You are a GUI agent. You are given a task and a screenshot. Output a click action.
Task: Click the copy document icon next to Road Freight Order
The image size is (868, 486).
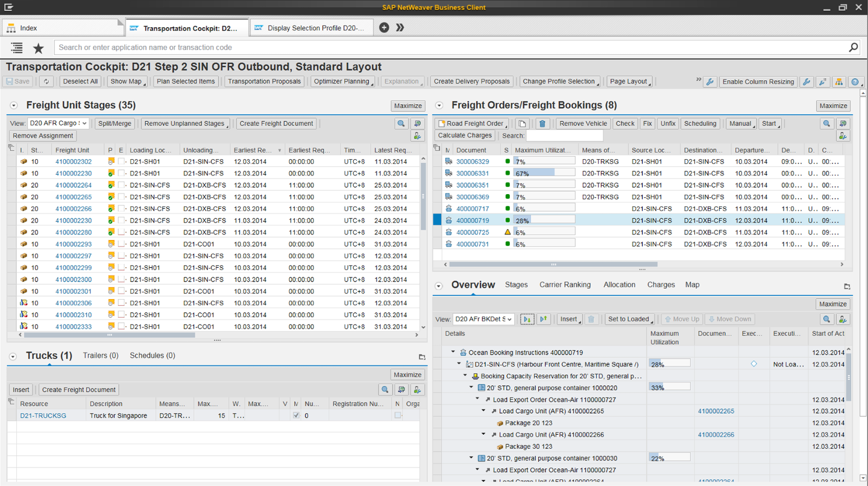click(522, 124)
